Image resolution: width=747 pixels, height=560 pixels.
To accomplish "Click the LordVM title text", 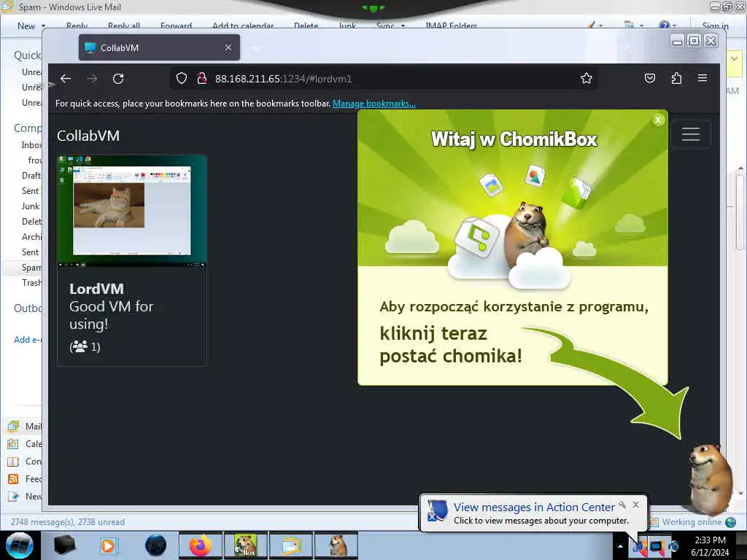I will 97,289.
